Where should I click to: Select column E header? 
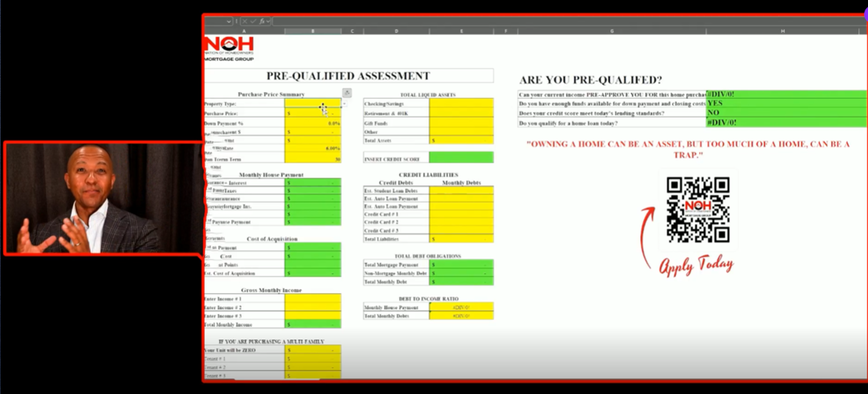click(462, 31)
